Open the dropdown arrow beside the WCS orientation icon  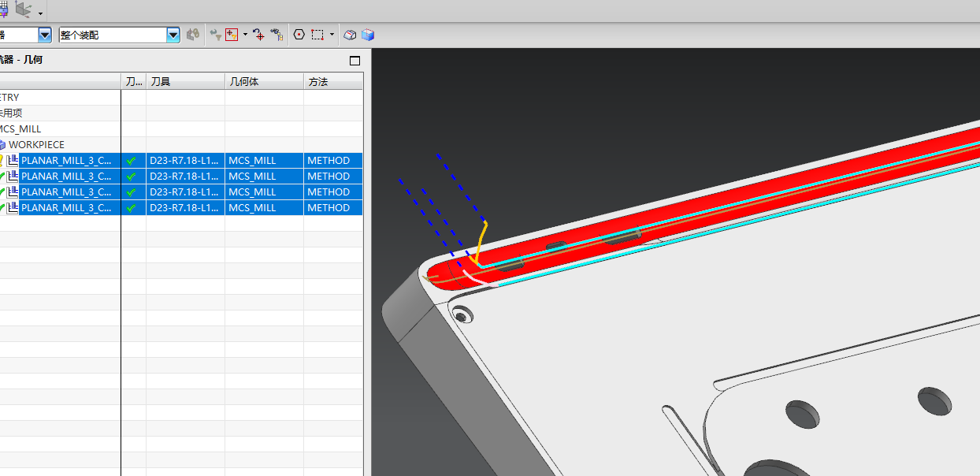tap(40, 12)
